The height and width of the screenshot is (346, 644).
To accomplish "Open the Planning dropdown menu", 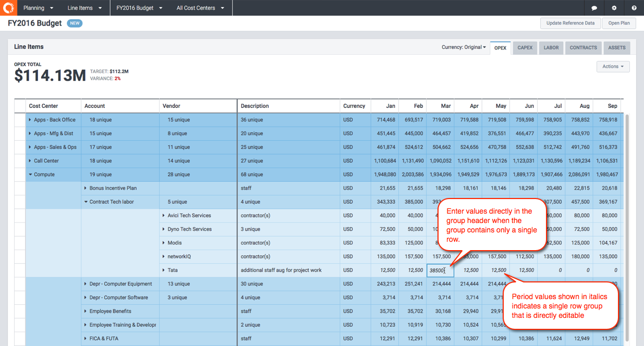I will point(38,8).
